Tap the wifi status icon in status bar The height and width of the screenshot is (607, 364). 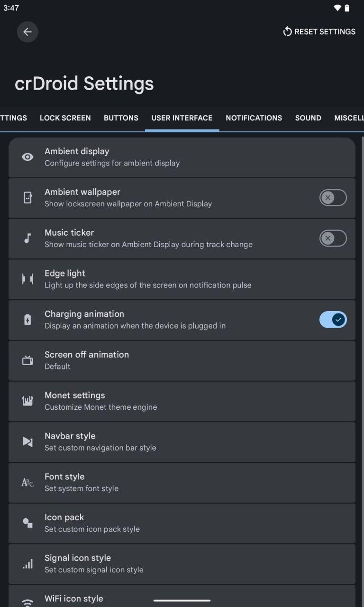click(337, 8)
